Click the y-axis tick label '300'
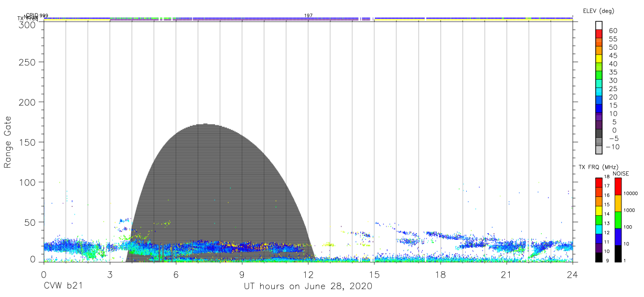Viewport: 644px width, 297px height. (27, 25)
